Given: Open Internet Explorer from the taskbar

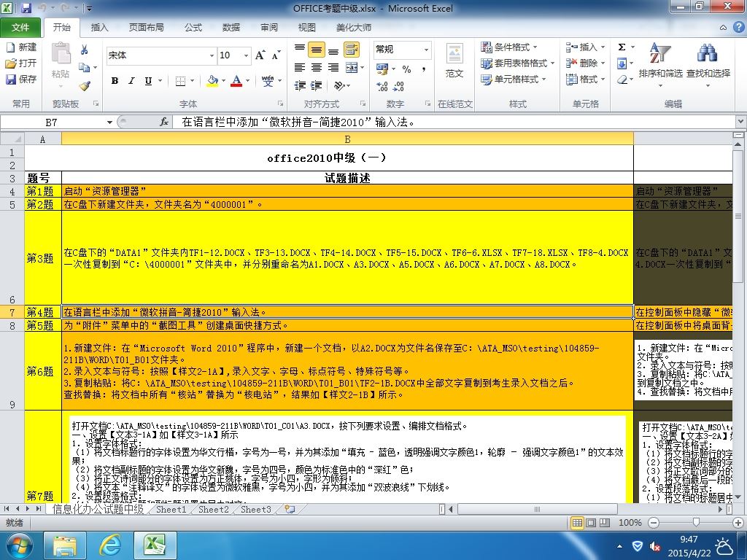Looking at the screenshot, I should (110, 545).
